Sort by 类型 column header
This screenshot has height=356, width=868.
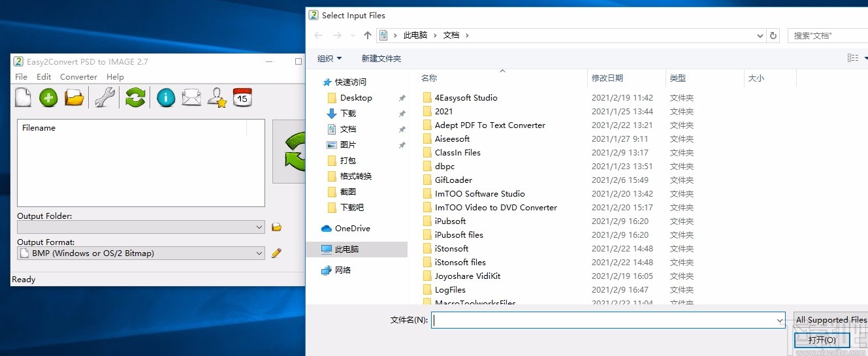678,78
